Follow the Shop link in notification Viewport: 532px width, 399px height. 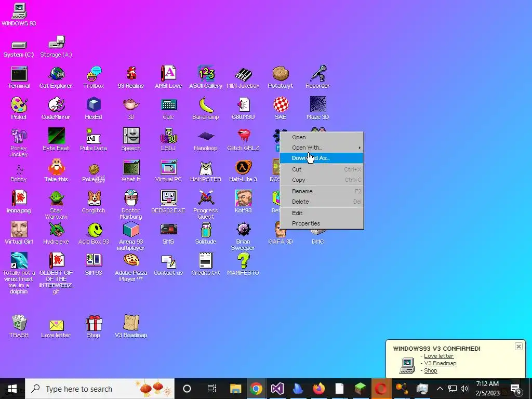(431, 370)
